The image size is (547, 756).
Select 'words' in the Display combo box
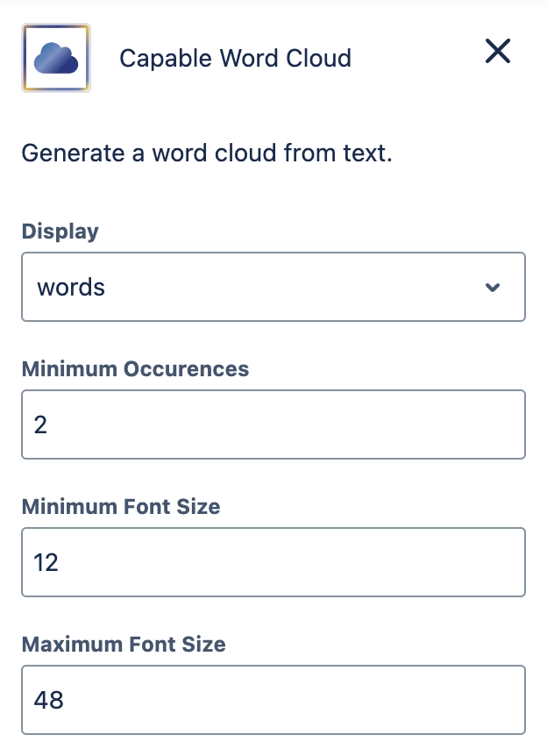[x=273, y=287]
